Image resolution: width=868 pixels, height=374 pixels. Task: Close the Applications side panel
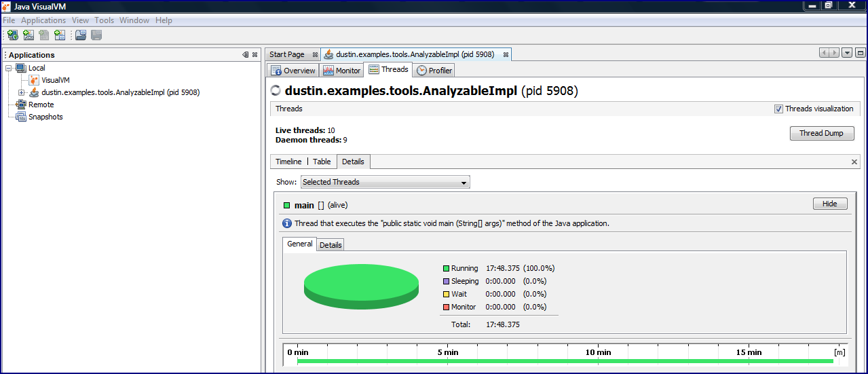pos(255,55)
